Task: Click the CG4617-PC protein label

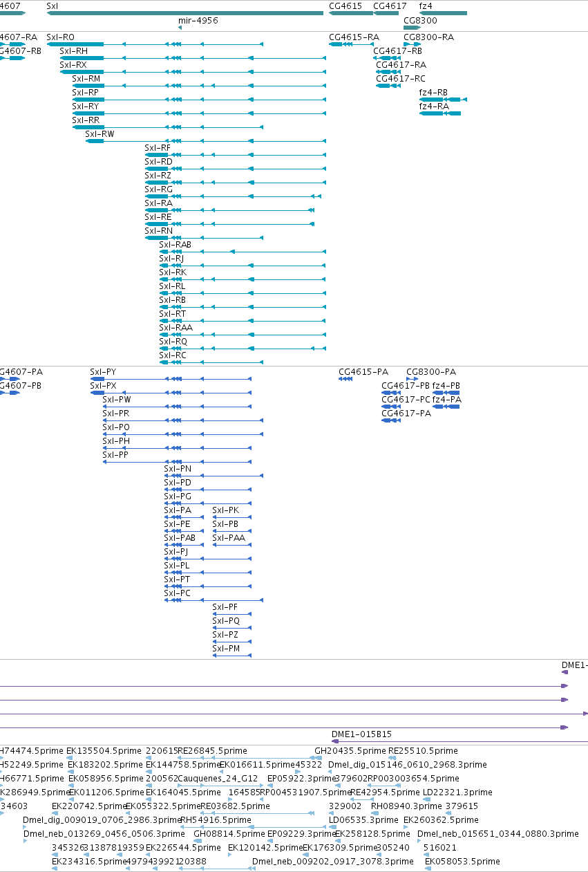Action: pos(406,400)
